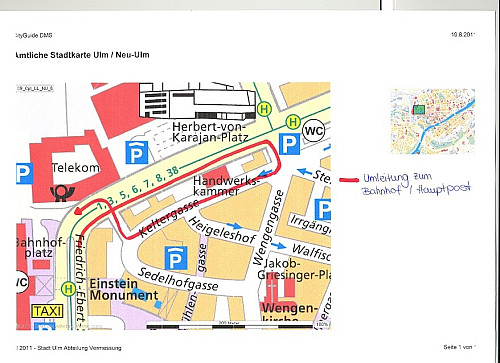
Task: Click the green rectangle in overview map
Action: (419, 109)
